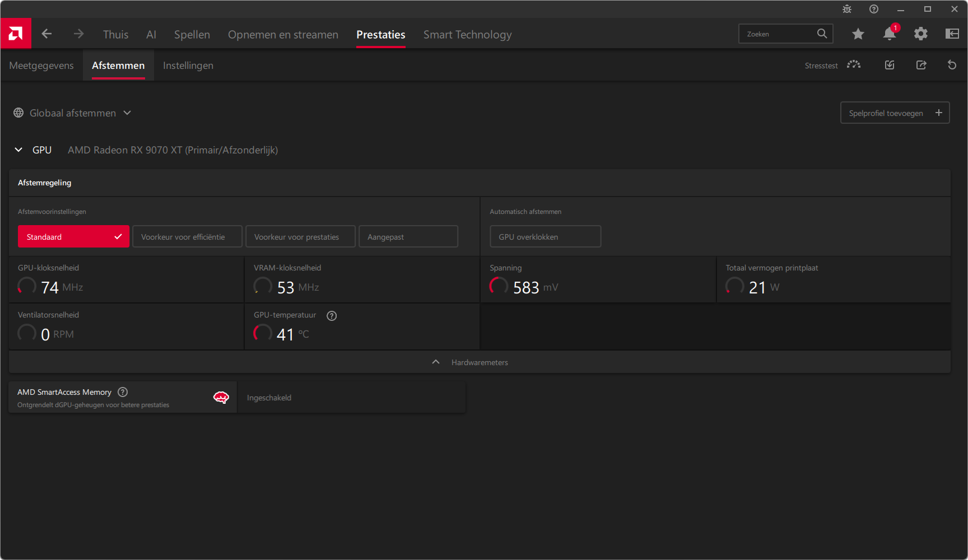Click the Spelprofiel toevoegen button

(x=895, y=113)
